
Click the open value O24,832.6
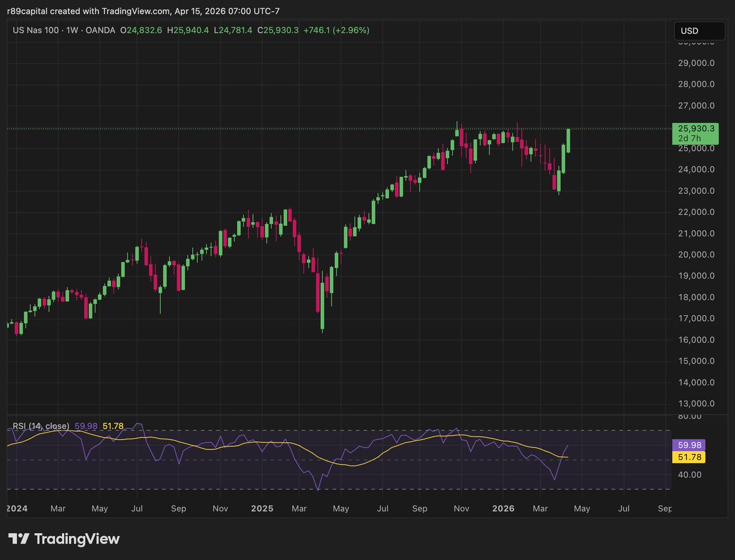[141, 30]
